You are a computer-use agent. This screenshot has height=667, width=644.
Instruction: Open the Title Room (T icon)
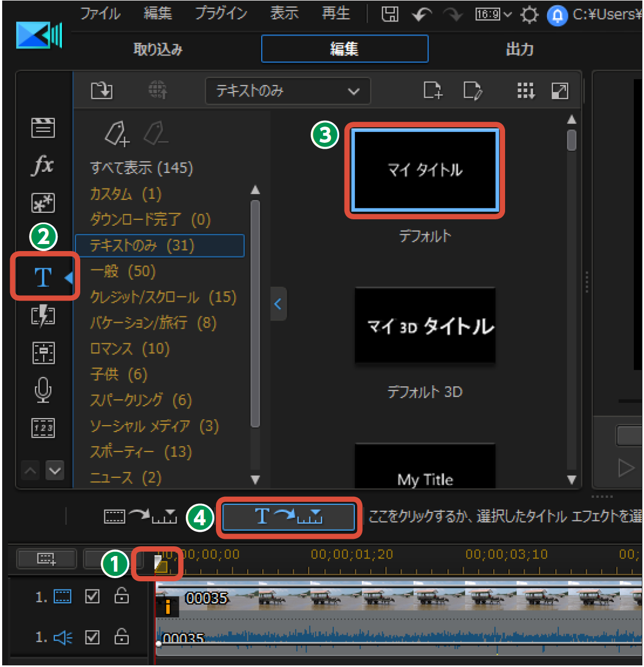[x=43, y=277]
